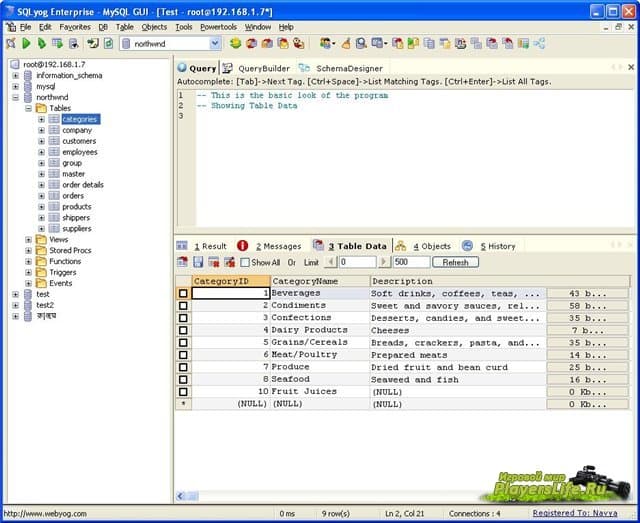Expand the test2 database node
This screenshot has width=640, height=523.
(x=16, y=305)
